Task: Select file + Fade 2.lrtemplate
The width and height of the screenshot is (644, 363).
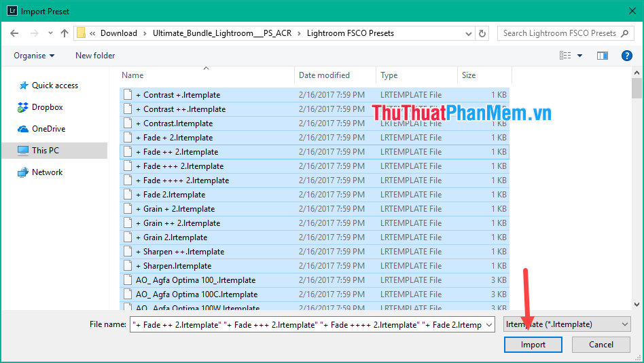Action: tap(315, 195)
